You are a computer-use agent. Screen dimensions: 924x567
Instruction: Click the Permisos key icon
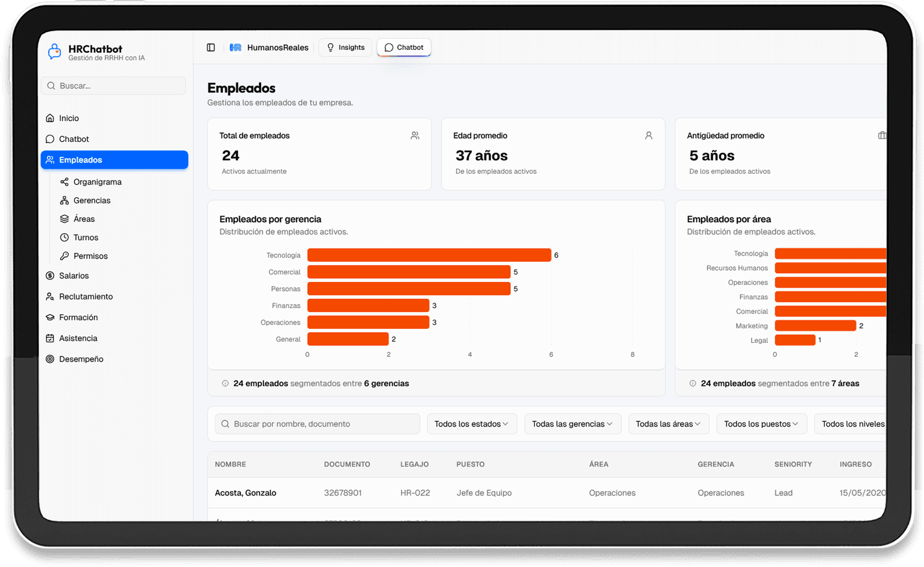pyautogui.click(x=64, y=256)
